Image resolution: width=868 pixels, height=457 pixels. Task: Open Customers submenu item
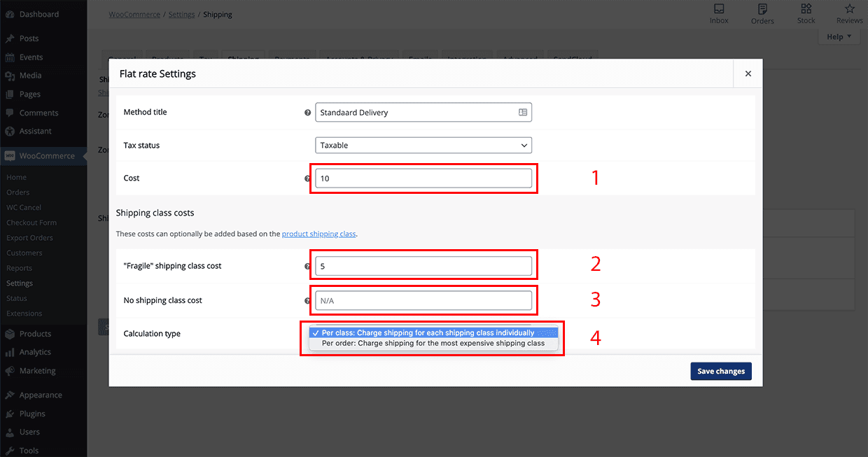click(x=24, y=253)
